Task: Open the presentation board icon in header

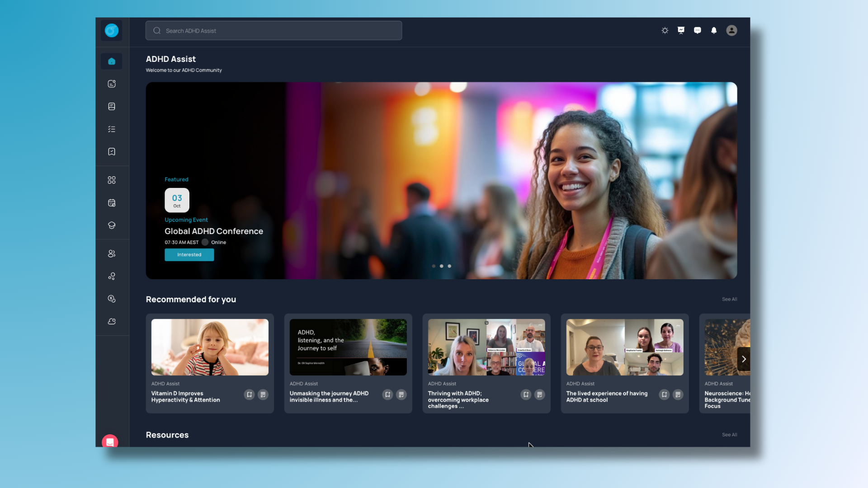Action: point(681,31)
